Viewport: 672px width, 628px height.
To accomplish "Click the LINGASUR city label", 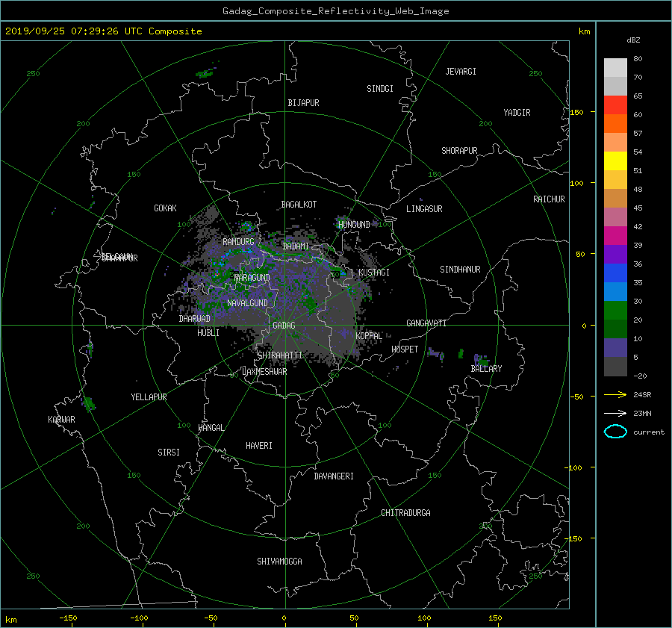I will coord(424,209).
